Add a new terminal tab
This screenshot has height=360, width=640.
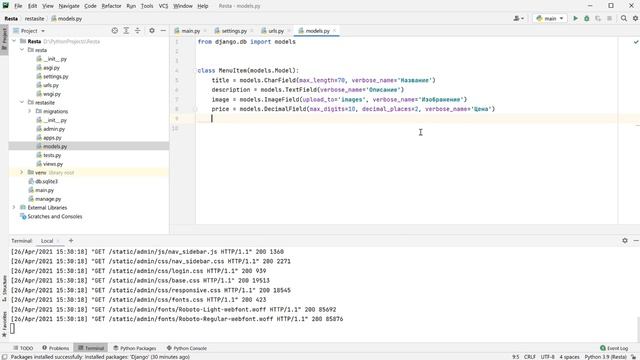click(x=71, y=241)
